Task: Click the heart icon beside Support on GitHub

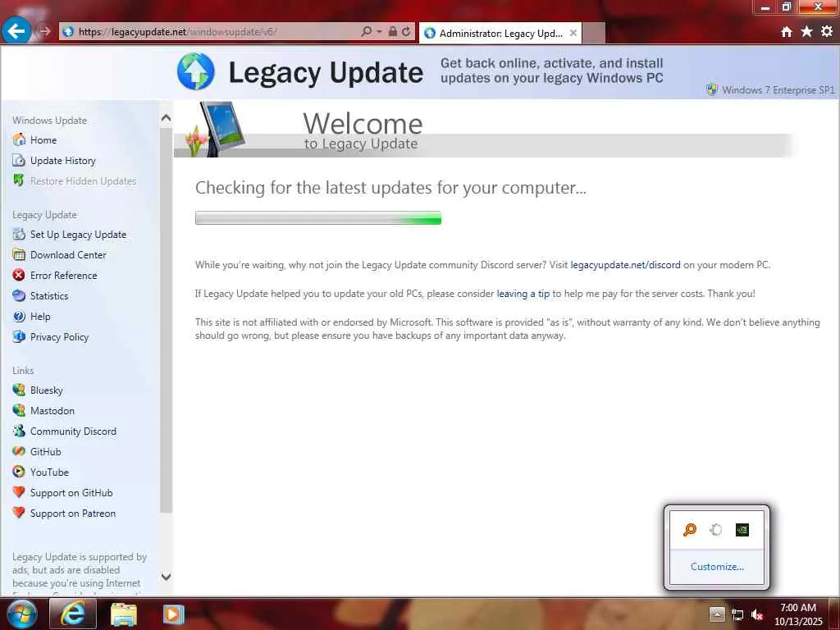Action: 19,492
